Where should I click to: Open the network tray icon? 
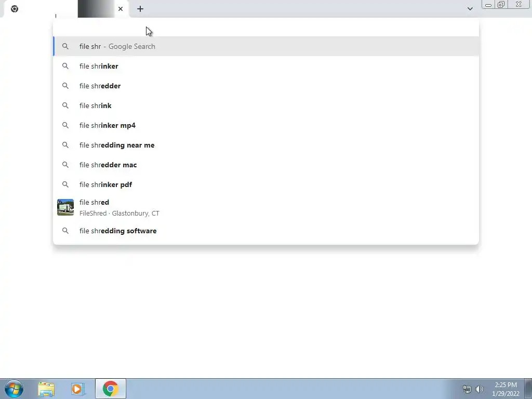(x=467, y=389)
